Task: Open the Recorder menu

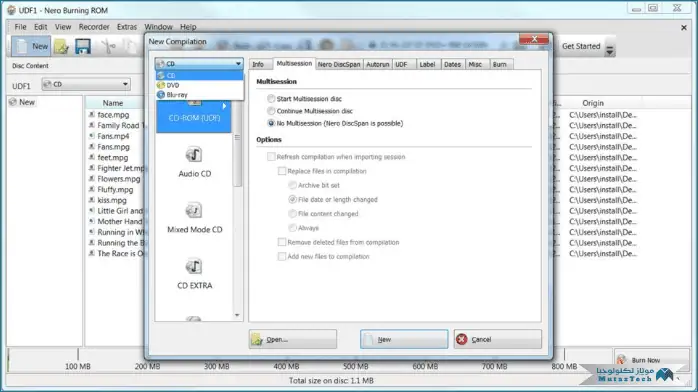Action: (94, 27)
